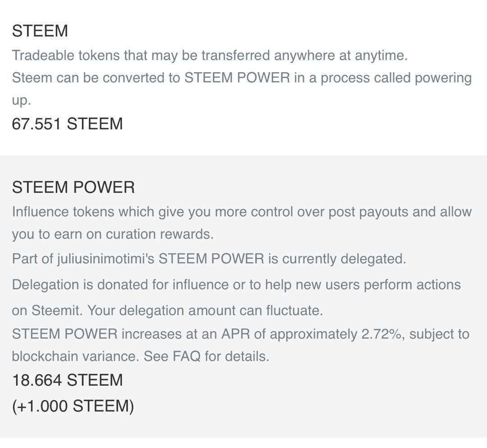Click 'STEEM POWER' inside the powering up sentence
Screen dimensions: 487x448
coord(237,78)
